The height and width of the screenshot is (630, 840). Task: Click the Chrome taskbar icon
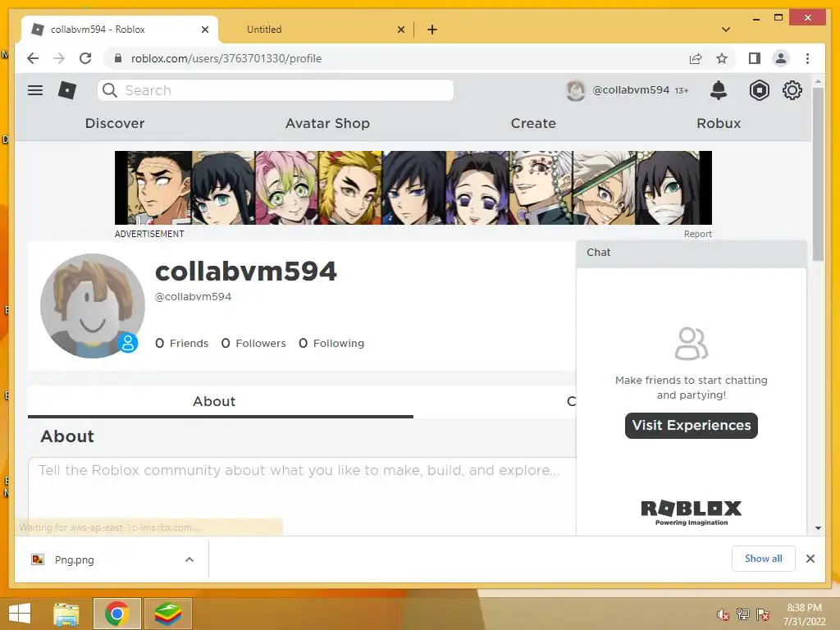click(116, 614)
